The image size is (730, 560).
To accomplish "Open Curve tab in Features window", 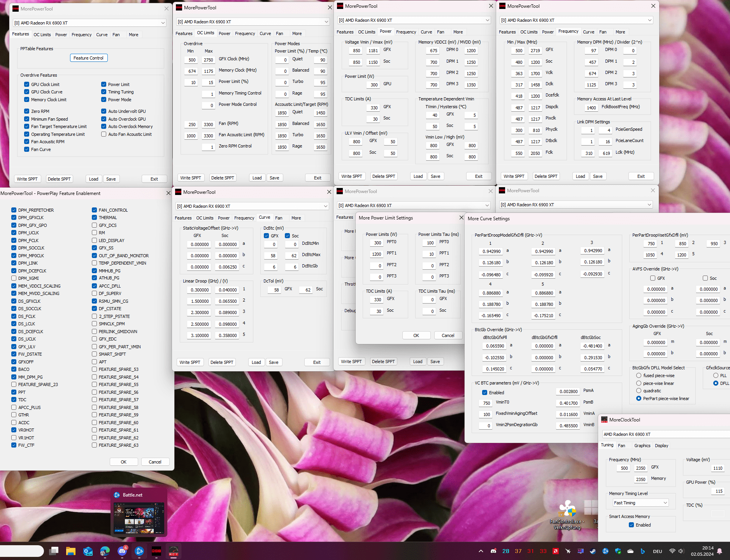I will click(102, 35).
